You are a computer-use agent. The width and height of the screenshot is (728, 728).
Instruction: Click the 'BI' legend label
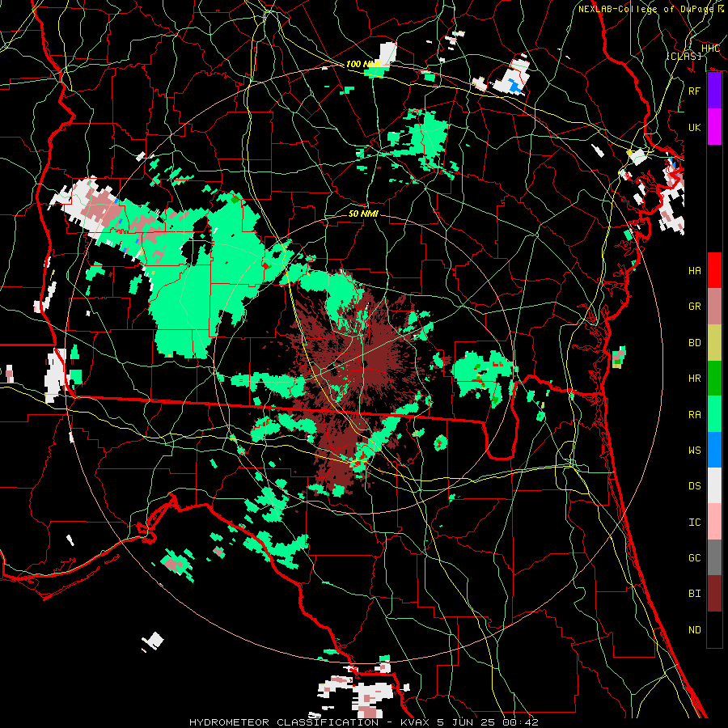pos(694,594)
